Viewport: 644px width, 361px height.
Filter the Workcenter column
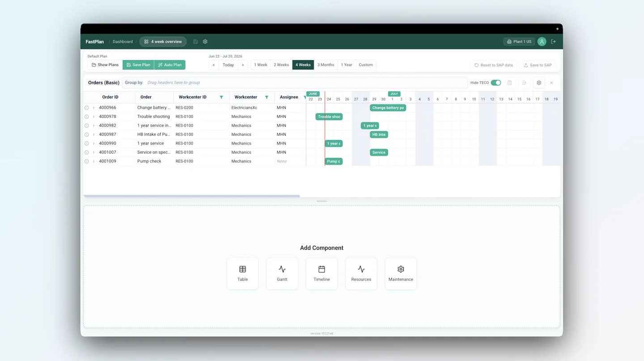click(x=267, y=97)
